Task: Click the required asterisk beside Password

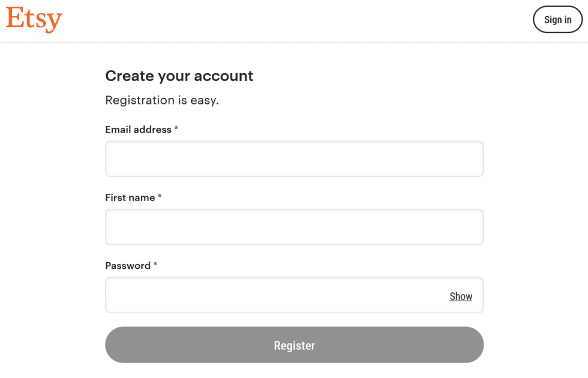Action: click(155, 264)
